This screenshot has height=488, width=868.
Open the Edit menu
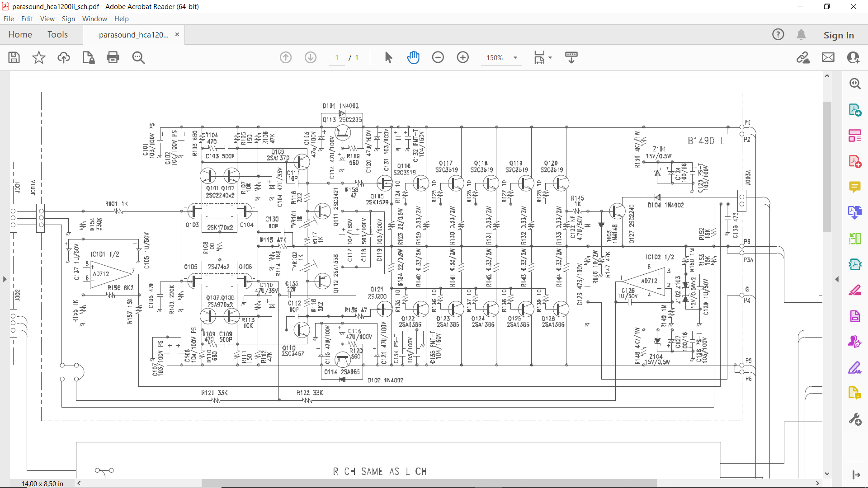coord(27,19)
